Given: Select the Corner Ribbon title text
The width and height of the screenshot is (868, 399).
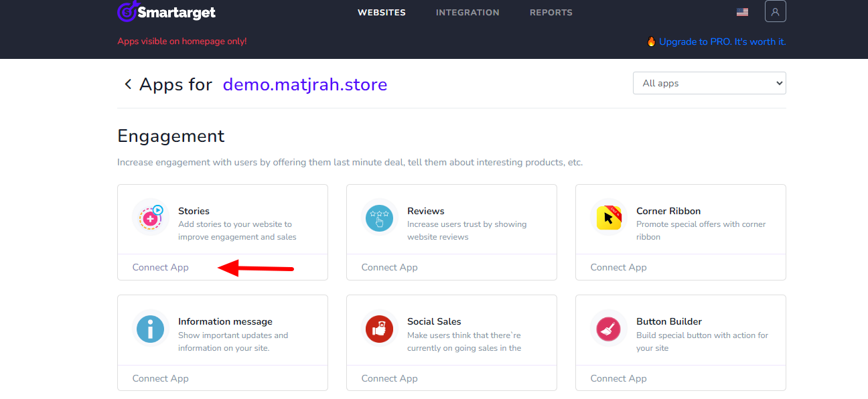Looking at the screenshot, I should pyautogui.click(x=668, y=211).
